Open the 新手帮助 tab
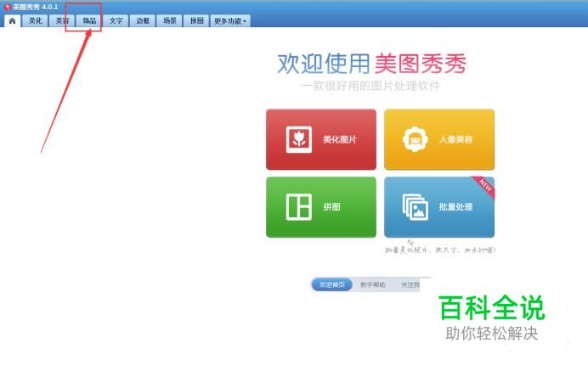The height and width of the screenshot is (371, 588). [x=373, y=284]
